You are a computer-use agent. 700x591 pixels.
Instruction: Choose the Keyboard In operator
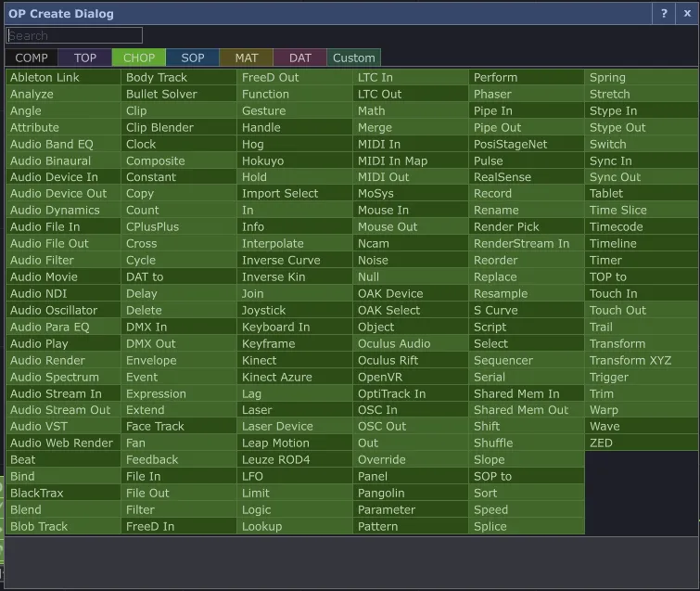coord(295,327)
